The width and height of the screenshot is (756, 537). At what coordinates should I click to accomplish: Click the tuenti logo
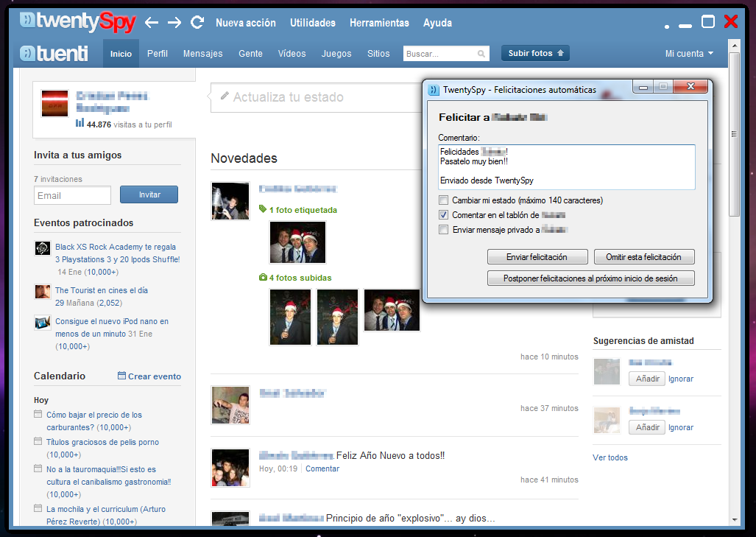(x=54, y=53)
